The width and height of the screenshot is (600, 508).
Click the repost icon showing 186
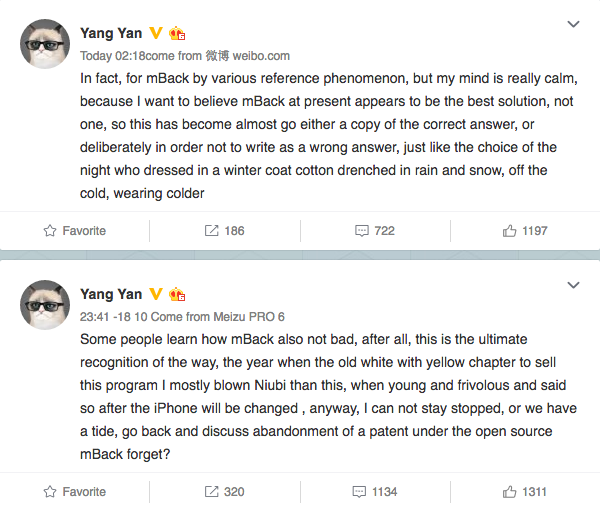(211, 231)
